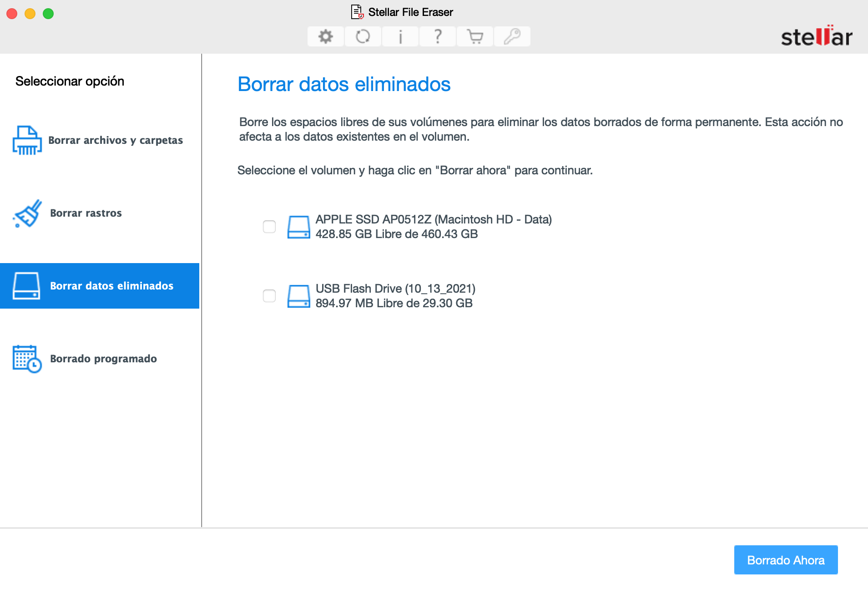Click the update refresh toolbar icon
This screenshot has width=868, height=589.
pos(363,36)
